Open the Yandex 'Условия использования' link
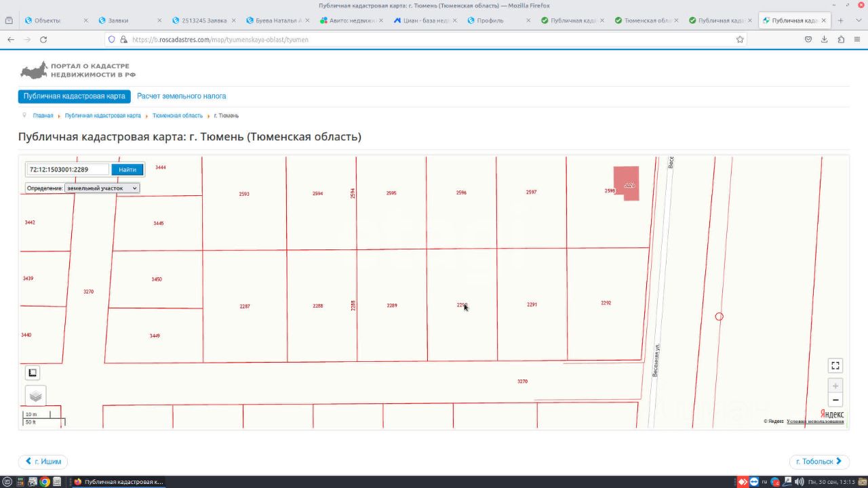This screenshot has width=868, height=488. [815, 422]
